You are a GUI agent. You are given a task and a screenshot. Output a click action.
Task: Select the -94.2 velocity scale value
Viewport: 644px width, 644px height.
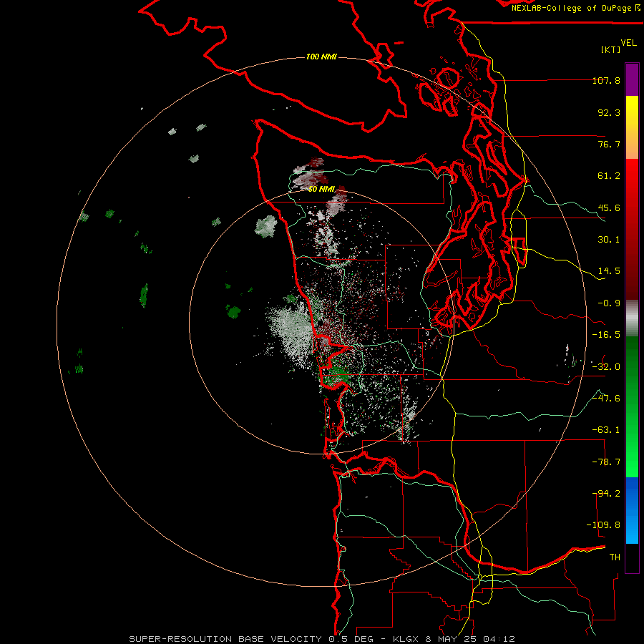pos(606,494)
